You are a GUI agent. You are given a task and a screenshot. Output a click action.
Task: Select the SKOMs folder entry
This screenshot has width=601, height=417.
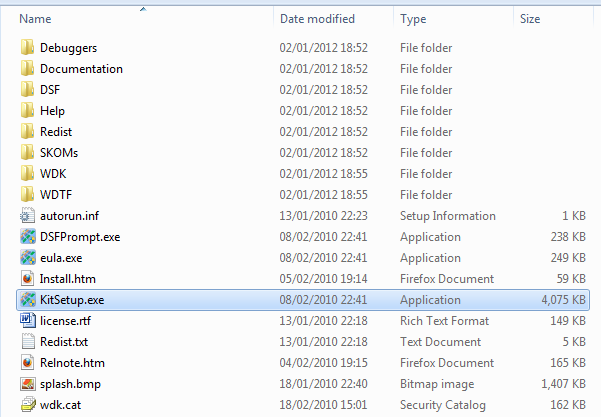(59, 153)
